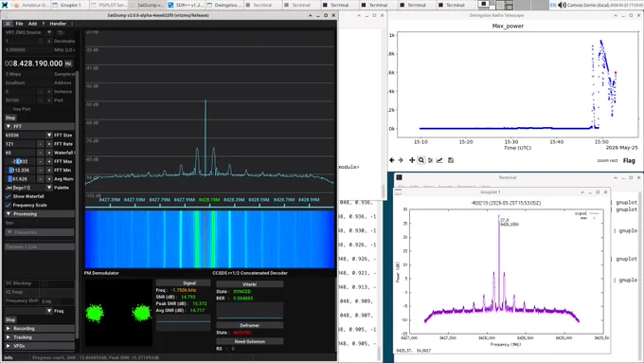644x363 pixels.
Task: Open configure subplots icon in plot toolbar
Action: [x=430, y=160]
